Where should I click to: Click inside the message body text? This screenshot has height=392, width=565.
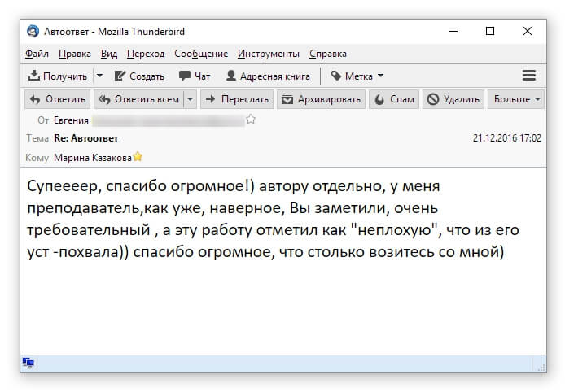tap(273, 219)
